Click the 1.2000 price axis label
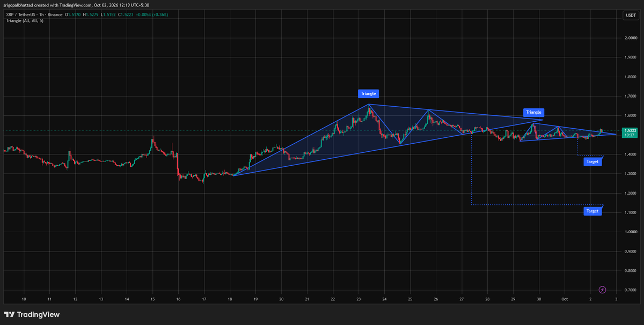 coord(630,193)
